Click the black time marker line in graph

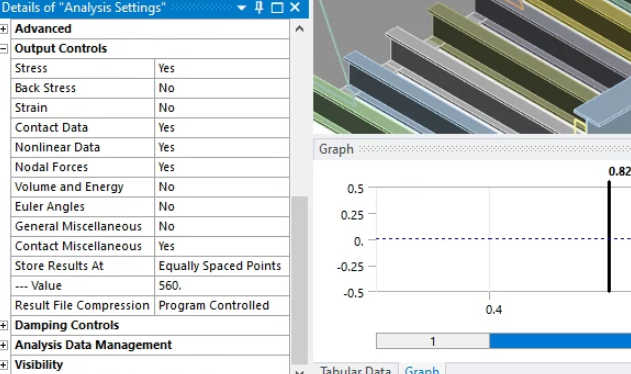609,237
